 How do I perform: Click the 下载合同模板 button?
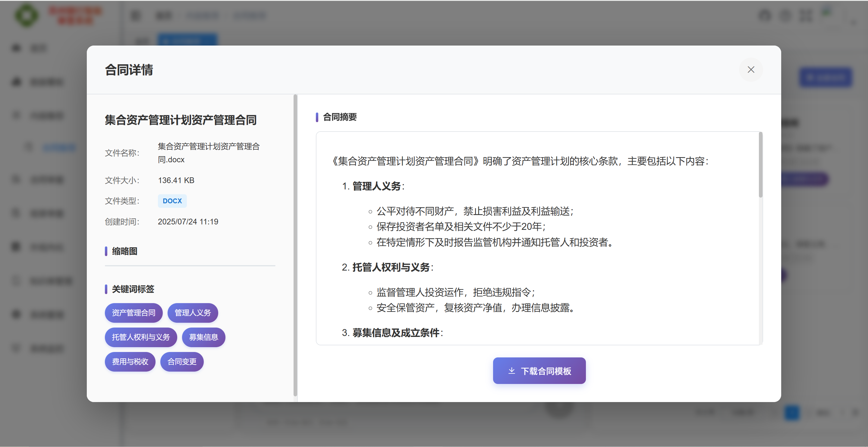[539, 371]
